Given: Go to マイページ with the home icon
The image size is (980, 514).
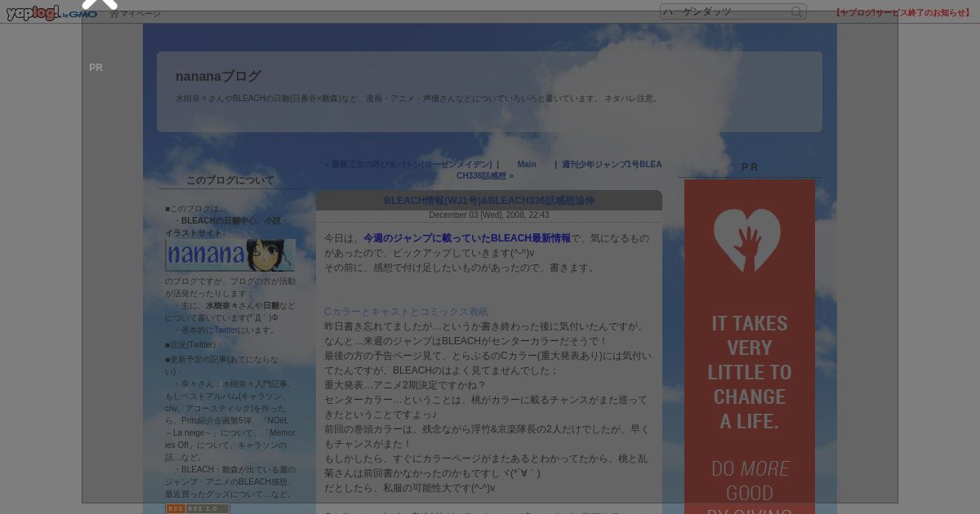Looking at the screenshot, I should point(136,14).
